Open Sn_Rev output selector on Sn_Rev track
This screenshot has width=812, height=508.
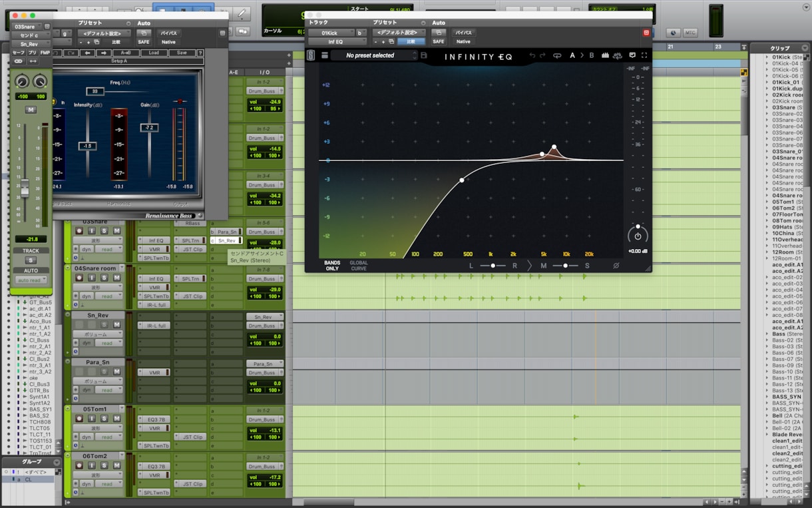[x=264, y=317]
